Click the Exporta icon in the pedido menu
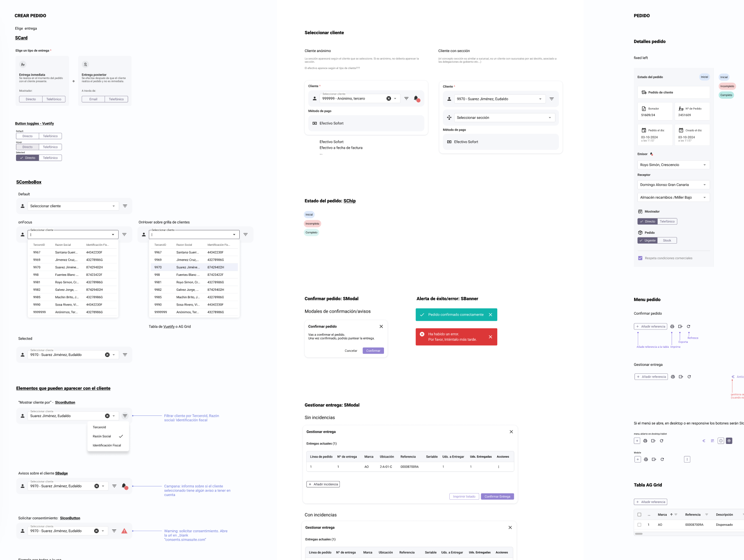This screenshot has width=744, height=560. point(680,326)
